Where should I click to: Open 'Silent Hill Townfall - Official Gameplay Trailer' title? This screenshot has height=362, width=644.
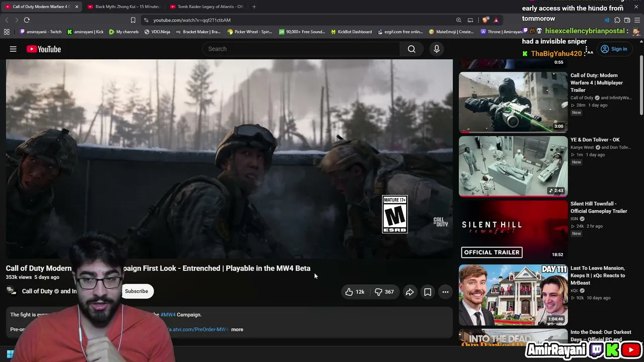(x=599, y=207)
